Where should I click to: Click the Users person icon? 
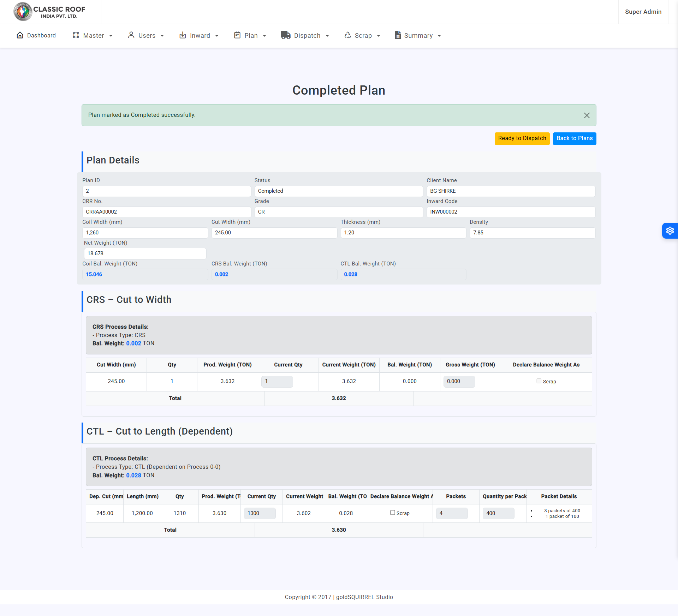pos(131,35)
